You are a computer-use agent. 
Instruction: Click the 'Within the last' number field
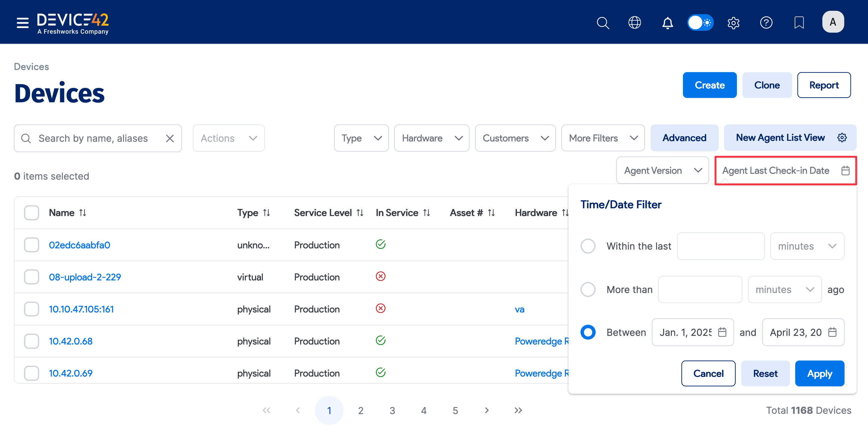pyautogui.click(x=721, y=246)
